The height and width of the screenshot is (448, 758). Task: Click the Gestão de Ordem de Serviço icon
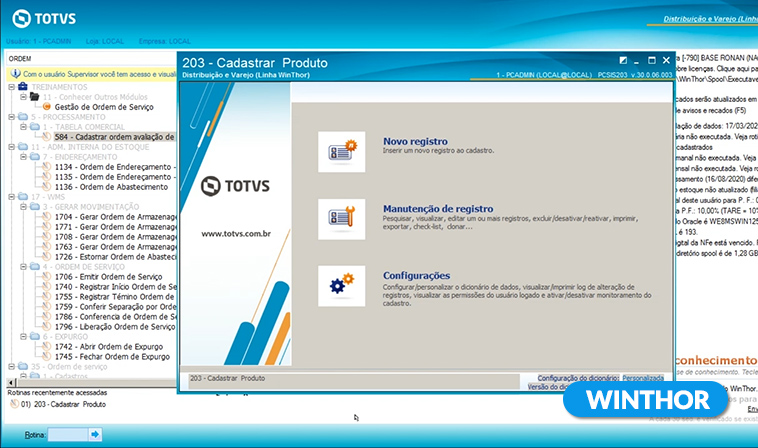[46, 107]
